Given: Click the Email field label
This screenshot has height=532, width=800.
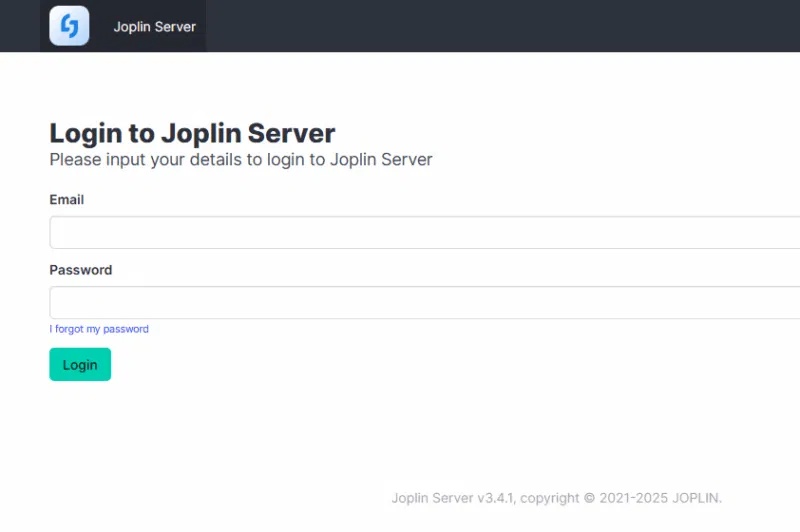Looking at the screenshot, I should [67, 200].
